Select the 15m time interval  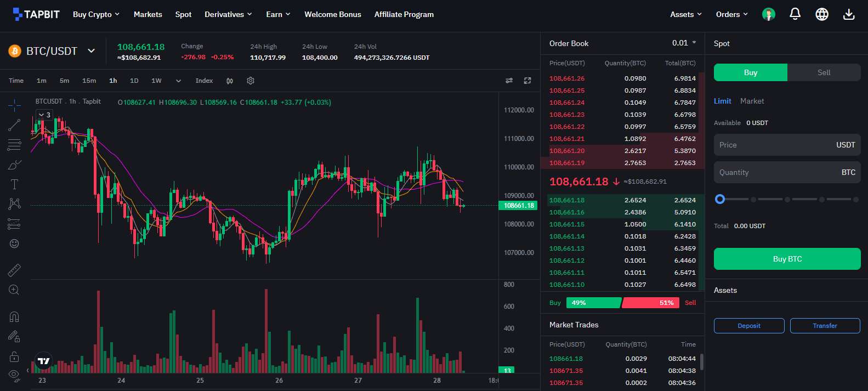coord(89,81)
